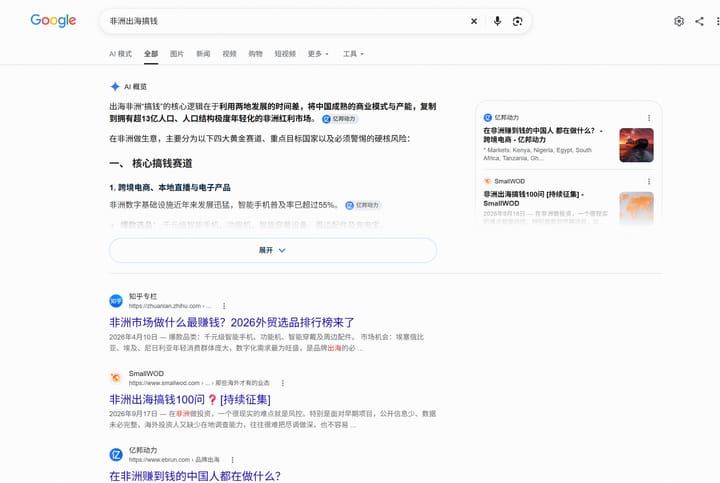Open sidebar card 在非洲赚到钱的中国人 都在做什么?
This screenshot has height=483, width=720.
(543, 135)
